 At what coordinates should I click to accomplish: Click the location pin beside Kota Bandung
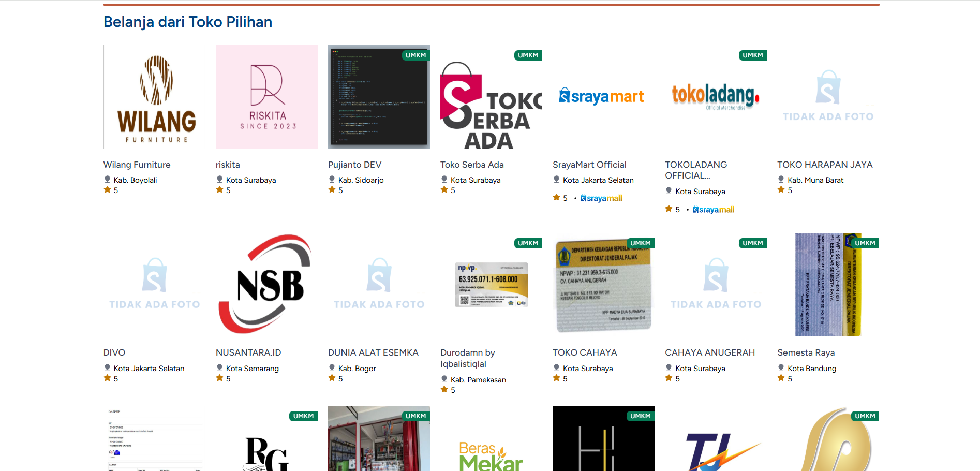(781, 368)
